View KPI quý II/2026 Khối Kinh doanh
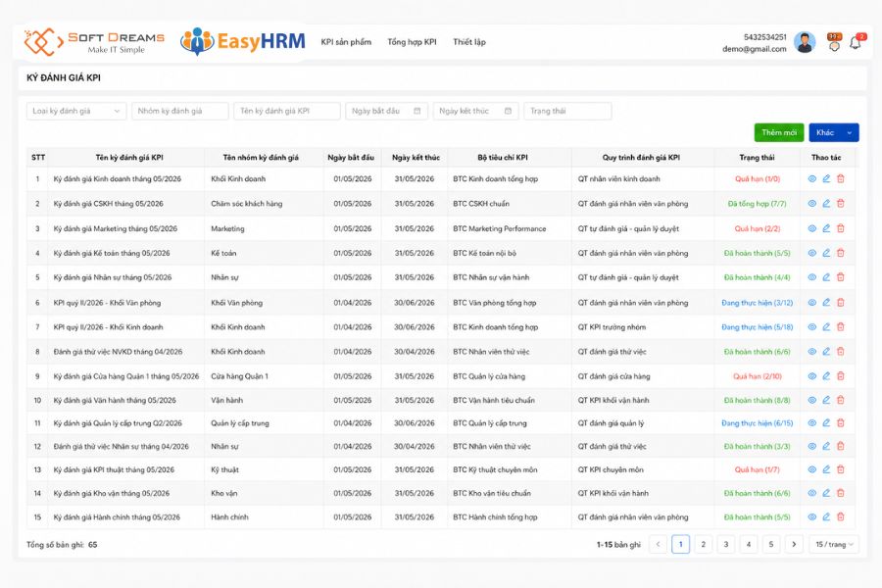The height and width of the screenshot is (588, 882). [811, 327]
